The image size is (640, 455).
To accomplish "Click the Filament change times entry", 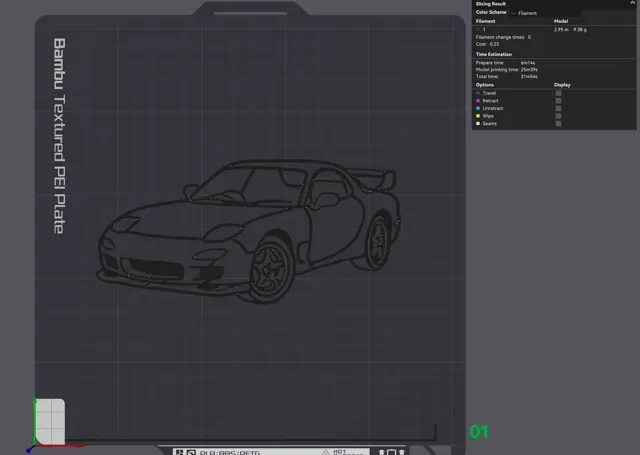I will (x=503, y=37).
